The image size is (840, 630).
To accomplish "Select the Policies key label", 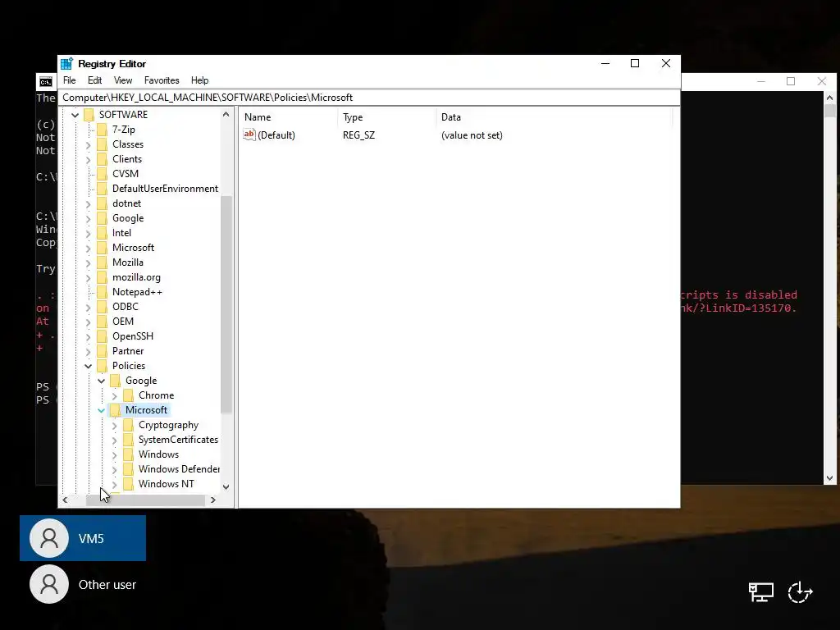I will click(x=129, y=366).
